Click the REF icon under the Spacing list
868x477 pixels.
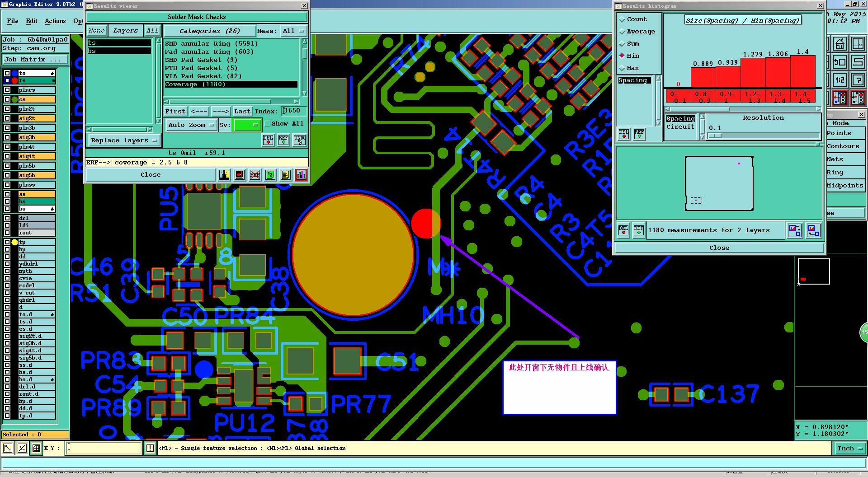click(x=639, y=134)
